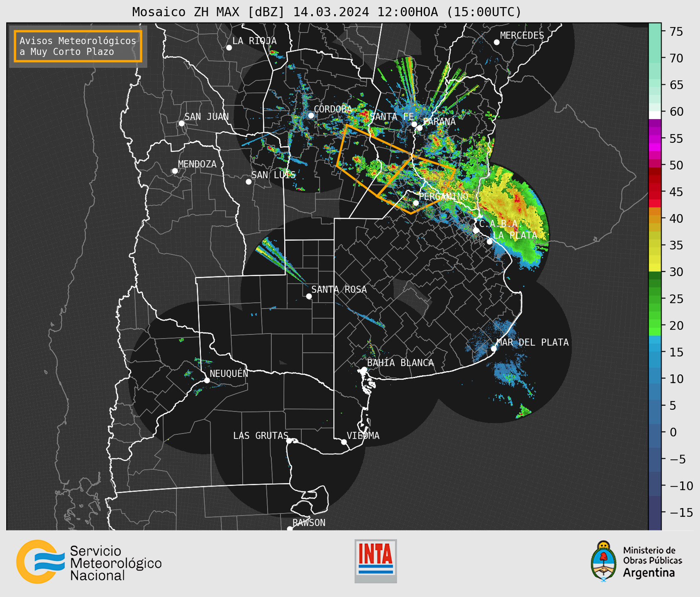
Task: Click the 0 tick label on the color scale
Action: (672, 432)
